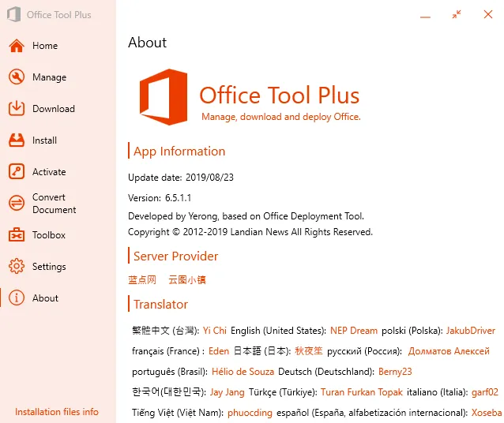Screen dimensions: 504x423
Task: Close the Office Tool Plus window
Action: pyautogui.click(x=488, y=14)
